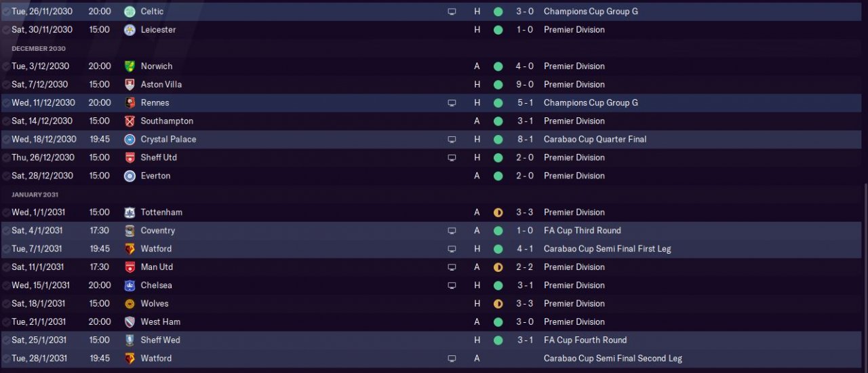Click TV icon on Crystal Palace fixture
Screen dimensions: 868x373
tap(452, 140)
